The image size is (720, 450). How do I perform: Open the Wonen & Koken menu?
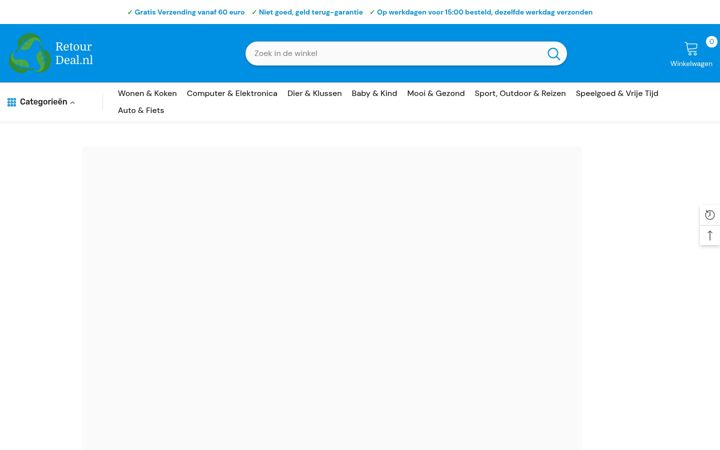(x=147, y=93)
